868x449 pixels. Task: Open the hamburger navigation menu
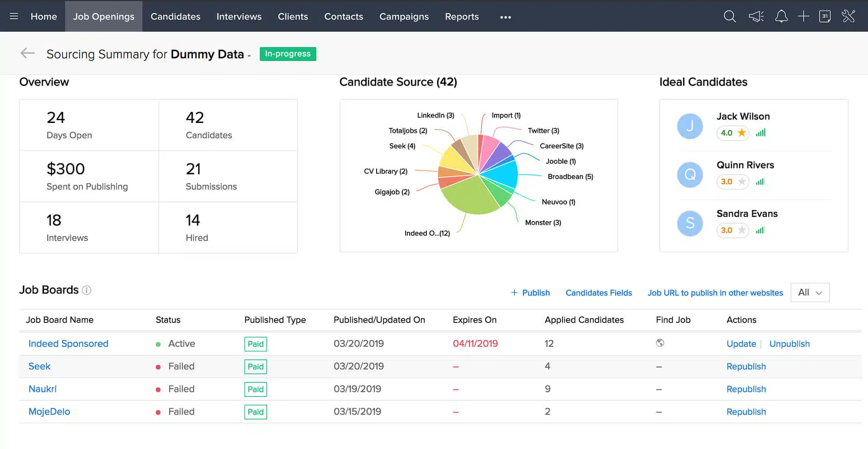[x=14, y=16]
